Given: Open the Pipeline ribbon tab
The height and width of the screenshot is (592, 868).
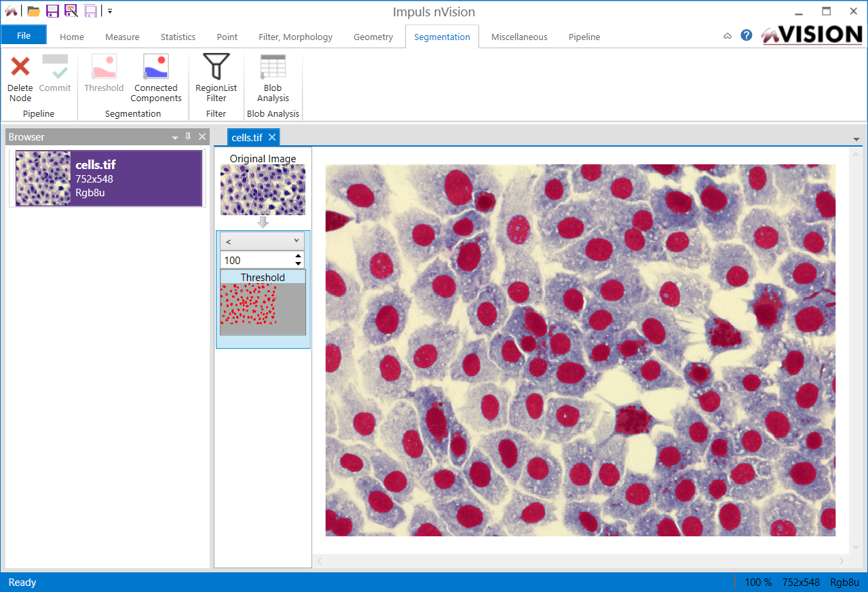Looking at the screenshot, I should 584,37.
